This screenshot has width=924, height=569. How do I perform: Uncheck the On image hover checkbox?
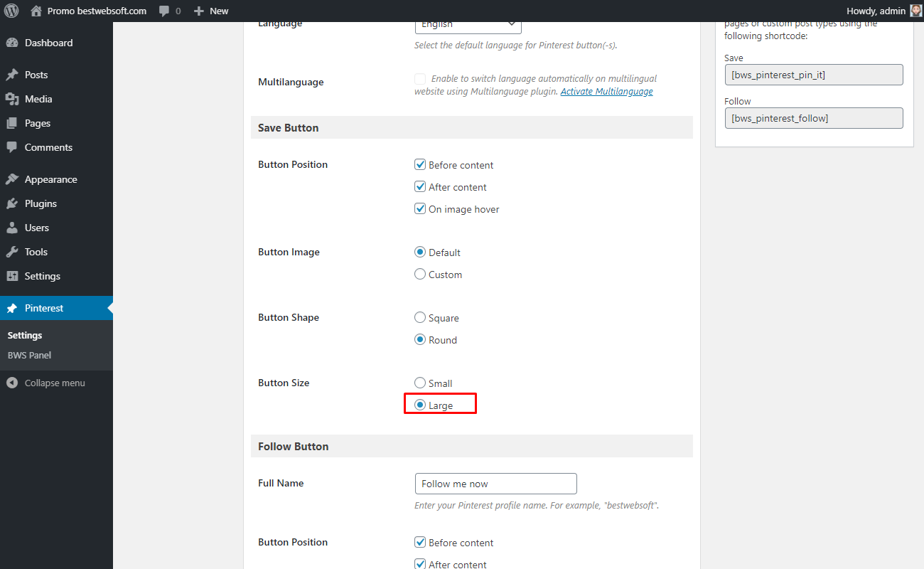pyautogui.click(x=420, y=209)
